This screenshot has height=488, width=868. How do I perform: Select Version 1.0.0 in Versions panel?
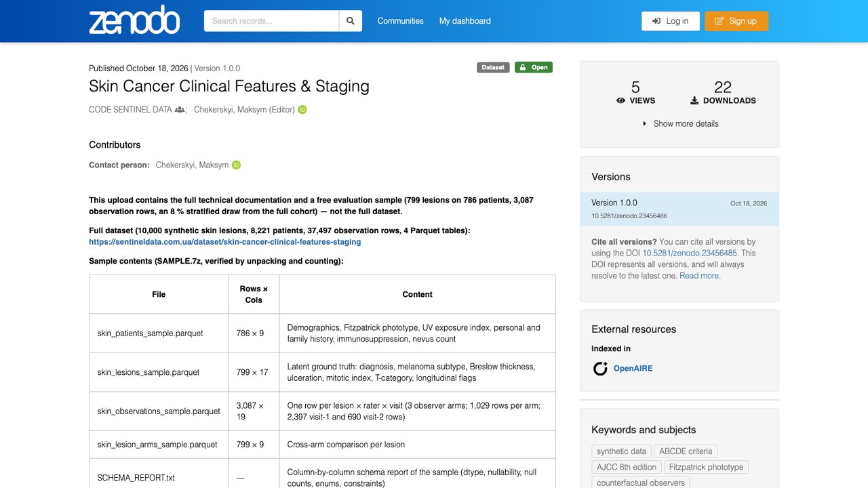pos(679,209)
